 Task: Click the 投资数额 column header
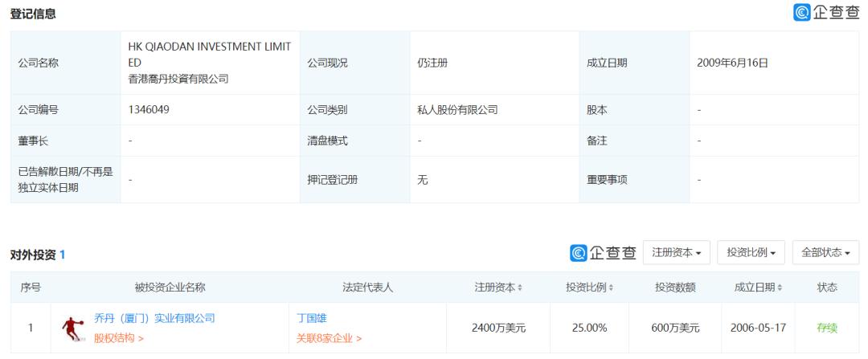point(675,288)
